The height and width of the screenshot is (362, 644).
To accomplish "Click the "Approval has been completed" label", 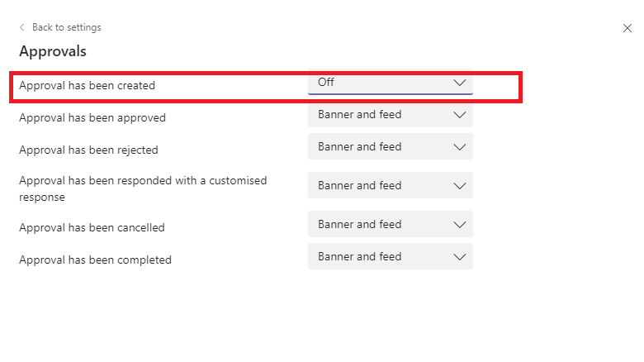I will (x=95, y=260).
